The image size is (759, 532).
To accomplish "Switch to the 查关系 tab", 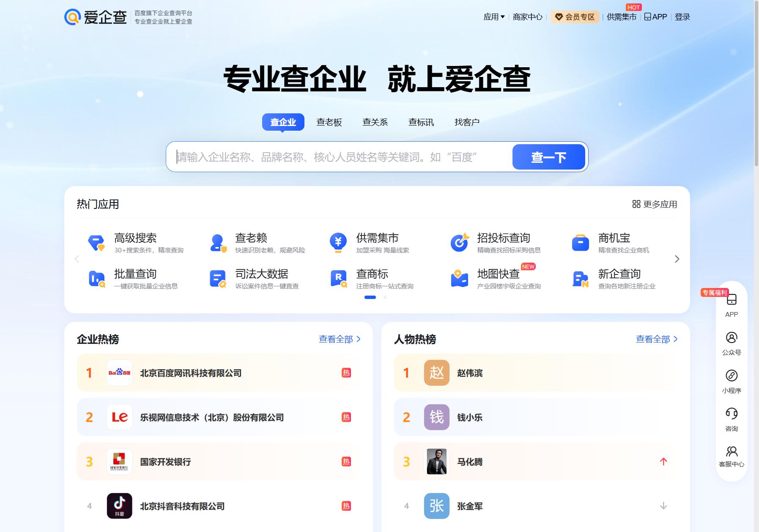I will click(375, 122).
